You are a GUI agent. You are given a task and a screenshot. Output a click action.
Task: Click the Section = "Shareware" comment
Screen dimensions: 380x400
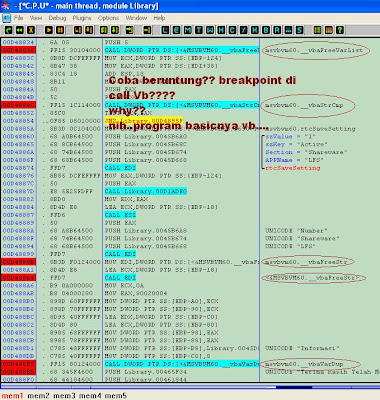306,152
